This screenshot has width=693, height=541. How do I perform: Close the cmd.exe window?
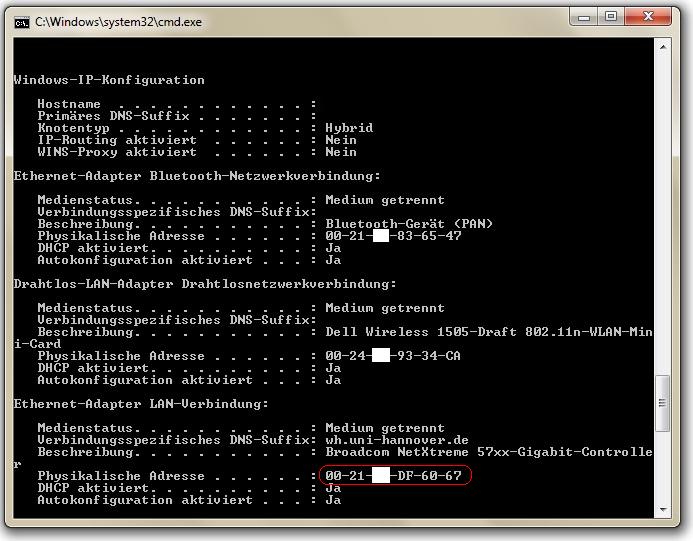(x=648, y=17)
